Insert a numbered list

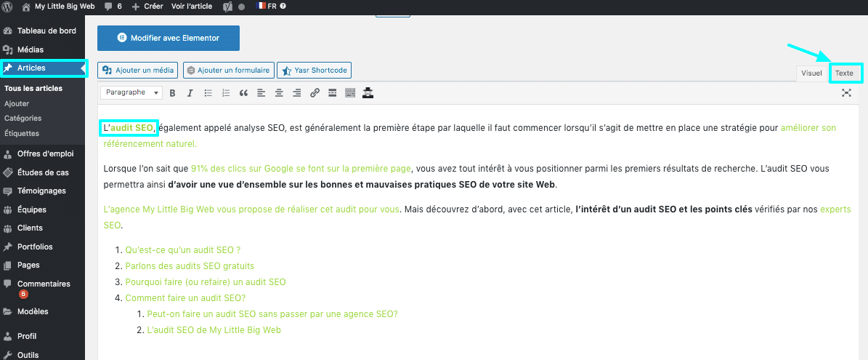(x=226, y=93)
